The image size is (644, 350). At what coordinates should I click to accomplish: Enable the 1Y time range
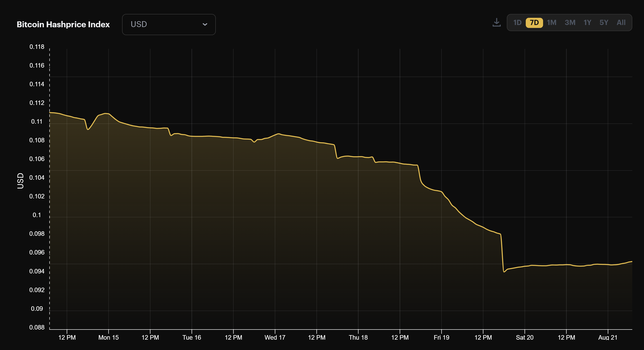coord(587,22)
